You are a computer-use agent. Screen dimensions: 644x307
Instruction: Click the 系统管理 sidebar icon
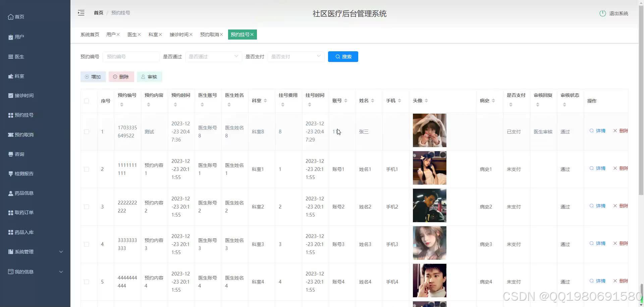pyautogui.click(x=11, y=252)
